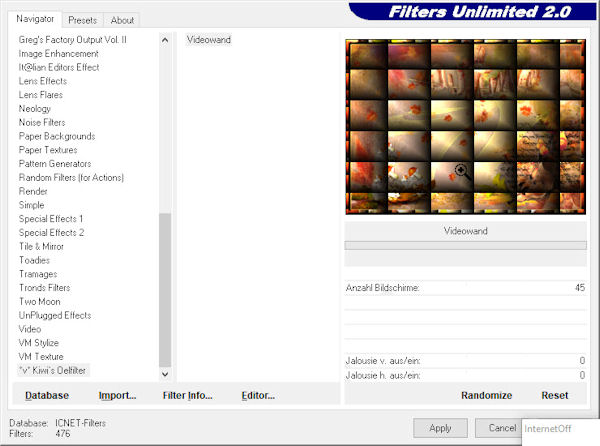The height and width of the screenshot is (446, 600).
Task: Select the Lens Effects category
Action: click(43, 81)
